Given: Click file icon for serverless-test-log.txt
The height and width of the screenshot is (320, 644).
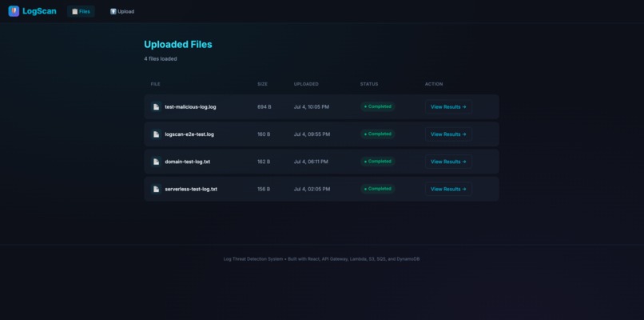Looking at the screenshot, I should point(156,190).
